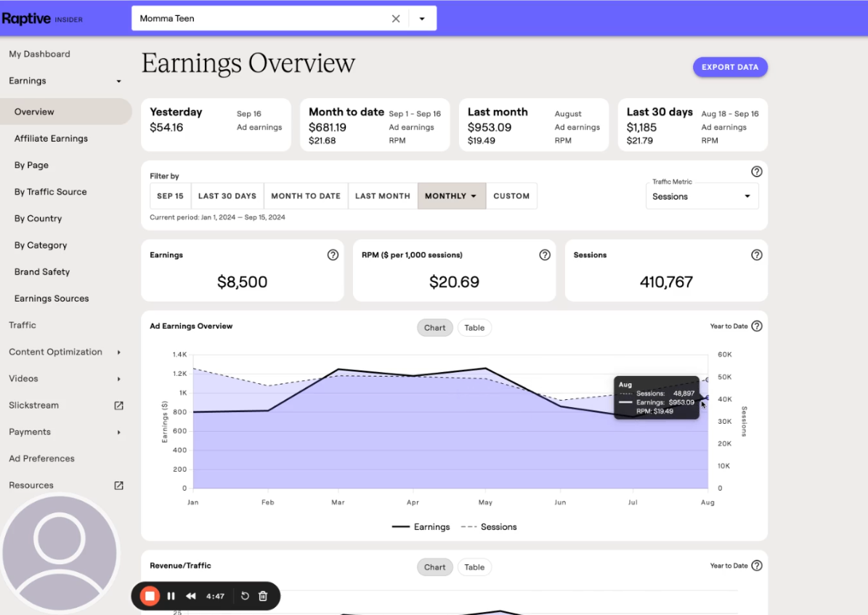
Task: Filter by Last 30 Days
Action: (x=227, y=196)
